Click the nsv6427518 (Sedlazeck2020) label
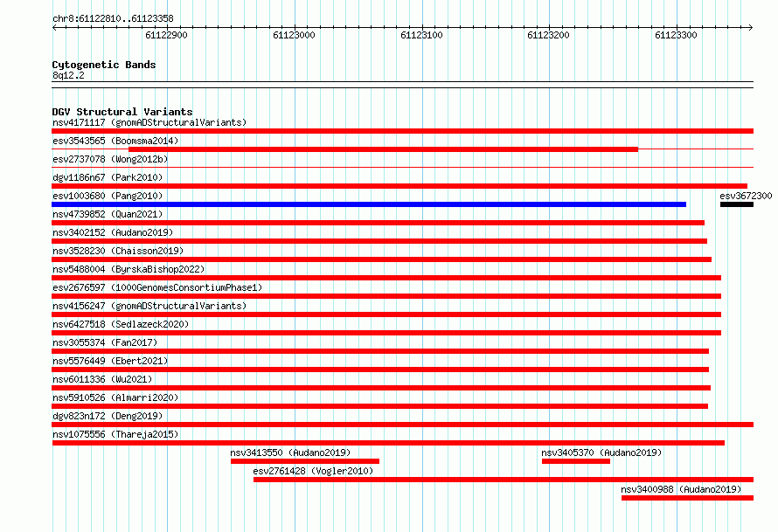Image resolution: width=778 pixels, height=532 pixels. pyautogui.click(x=121, y=324)
